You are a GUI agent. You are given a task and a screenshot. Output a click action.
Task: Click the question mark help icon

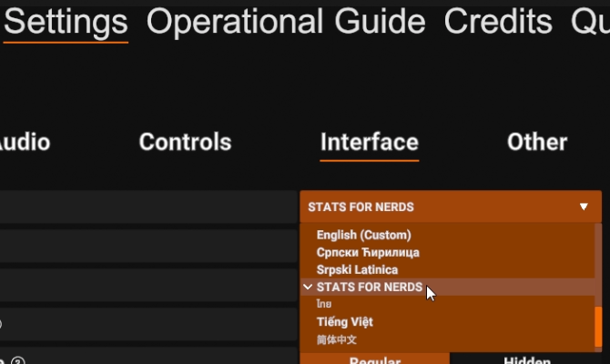pyautogui.click(x=17, y=360)
